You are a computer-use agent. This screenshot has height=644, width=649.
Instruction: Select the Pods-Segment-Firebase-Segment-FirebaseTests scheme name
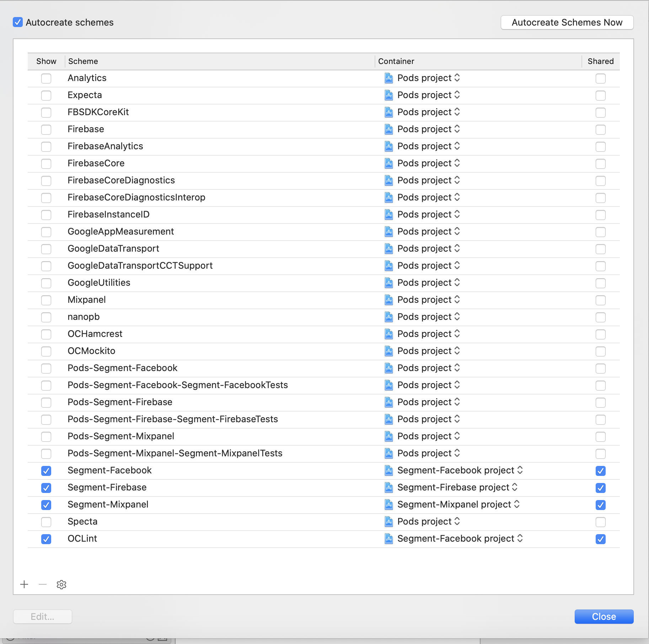(173, 419)
